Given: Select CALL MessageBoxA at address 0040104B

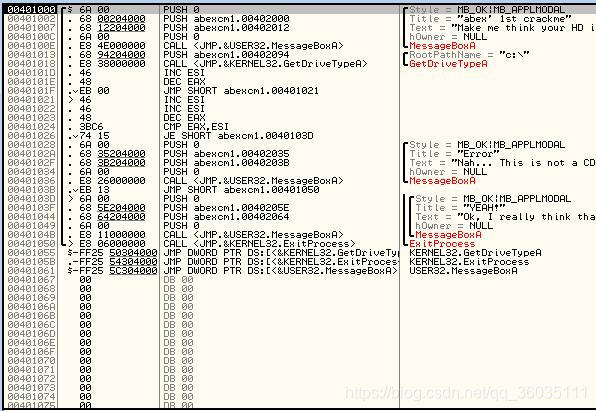Looking at the screenshot, I should point(253,235).
